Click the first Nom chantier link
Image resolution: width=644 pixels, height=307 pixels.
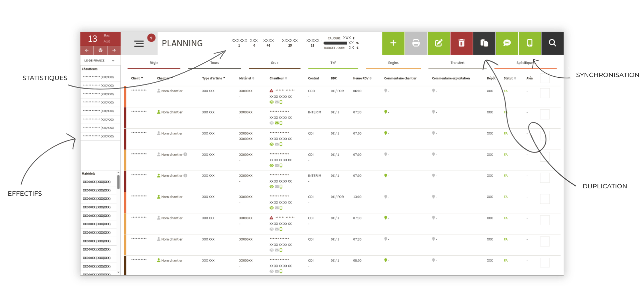tap(172, 91)
